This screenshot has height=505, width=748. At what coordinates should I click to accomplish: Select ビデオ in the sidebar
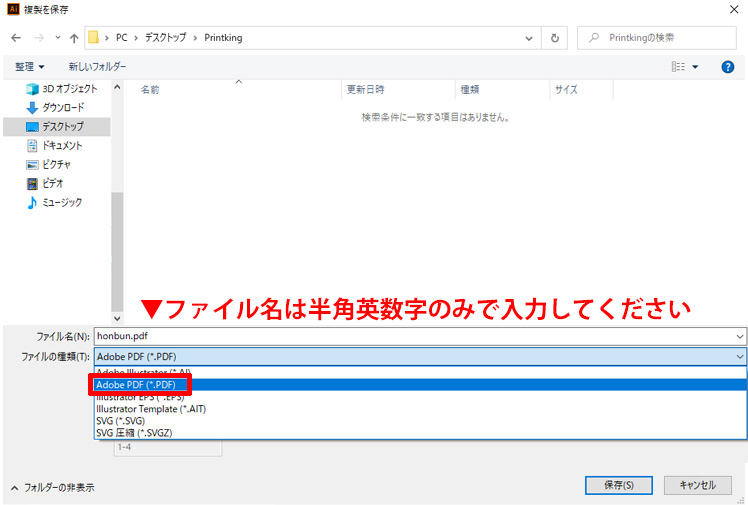point(45,184)
